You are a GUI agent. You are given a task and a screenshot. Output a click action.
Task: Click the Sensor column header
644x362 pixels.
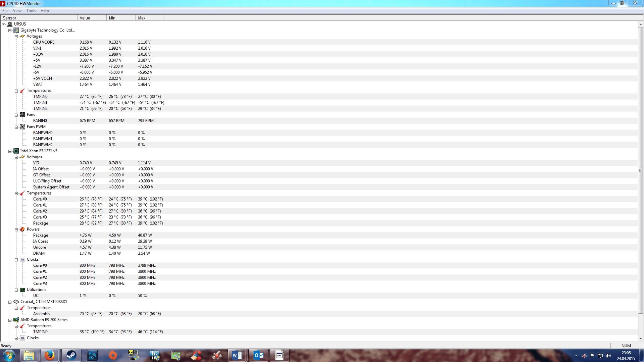pyautogui.click(x=39, y=18)
